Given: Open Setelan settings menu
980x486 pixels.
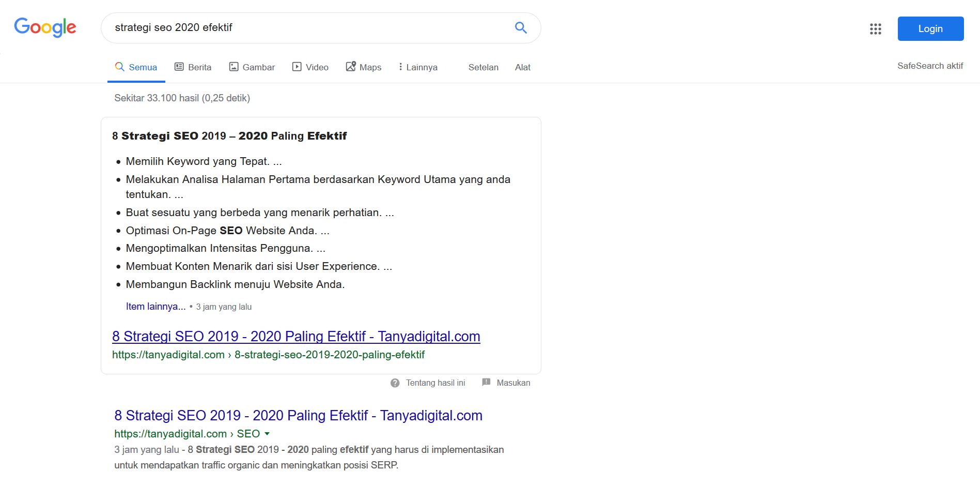Looking at the screenshot, I should pos(484,67).
